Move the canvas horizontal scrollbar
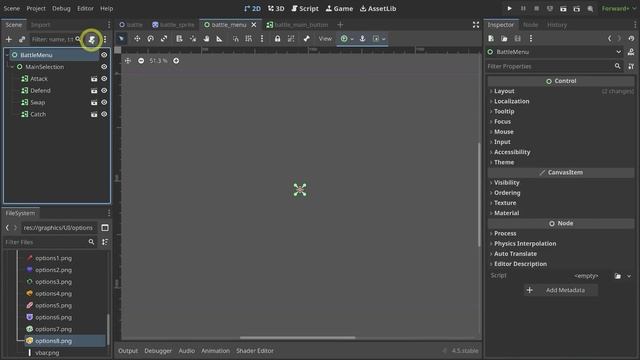Viewport: 640px width, 360px height. tap(298, 338)
